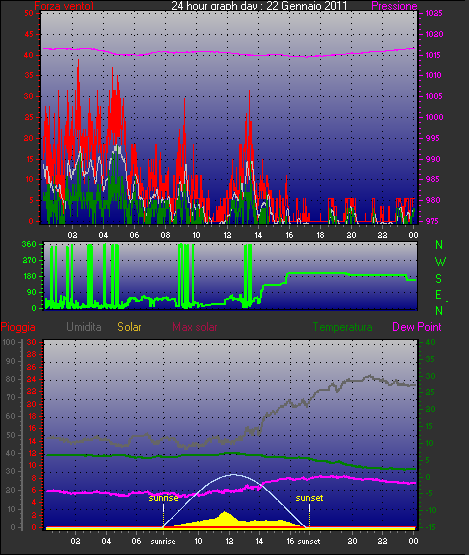
Task: Click the Umidita legend label
Action: coord(84,327)
